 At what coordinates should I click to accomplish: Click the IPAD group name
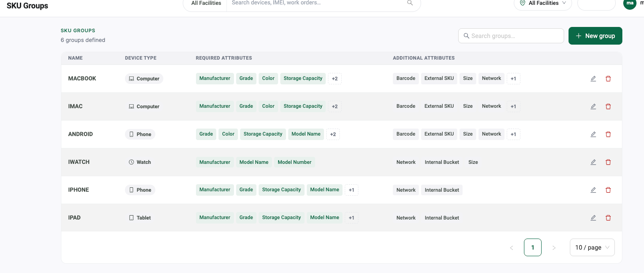75,217
